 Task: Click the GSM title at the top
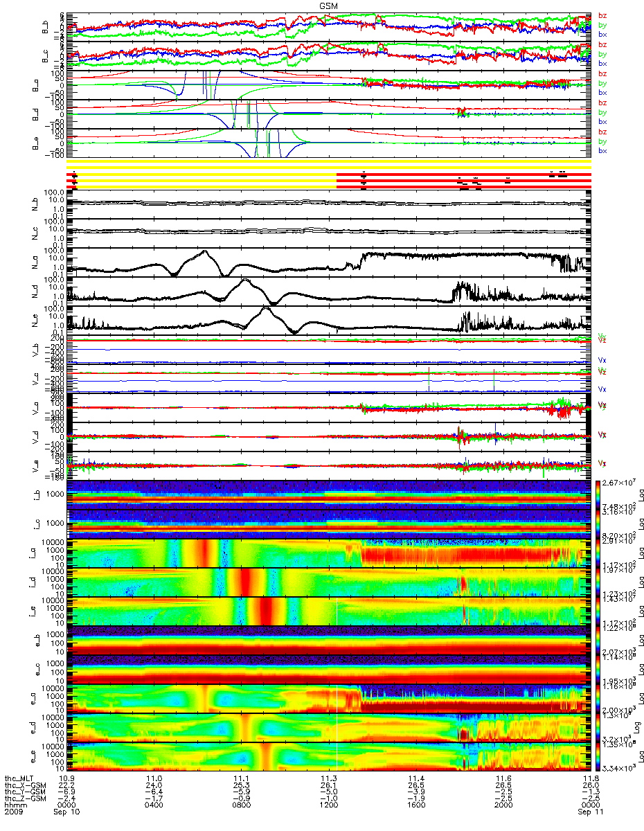coord(328,4)
